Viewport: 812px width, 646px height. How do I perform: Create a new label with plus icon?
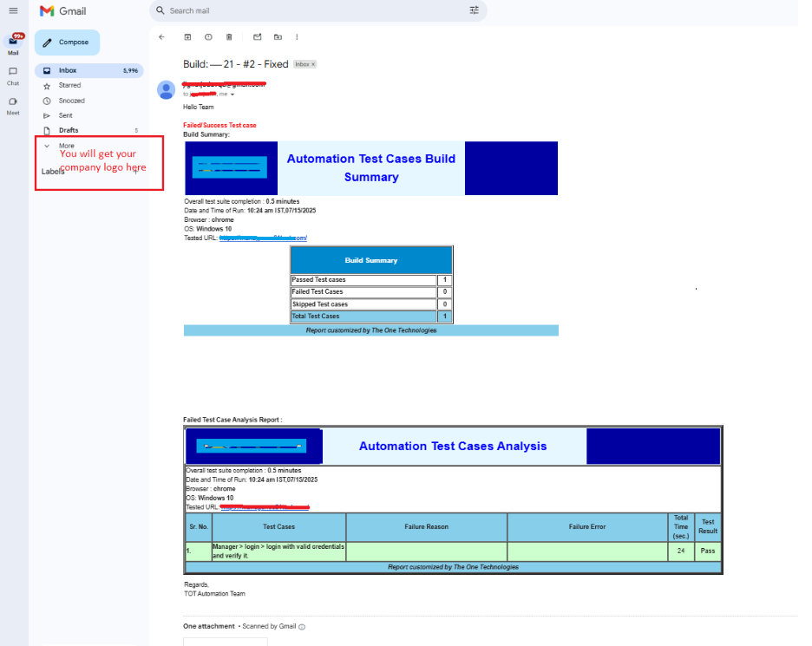[x=135, y=172]
